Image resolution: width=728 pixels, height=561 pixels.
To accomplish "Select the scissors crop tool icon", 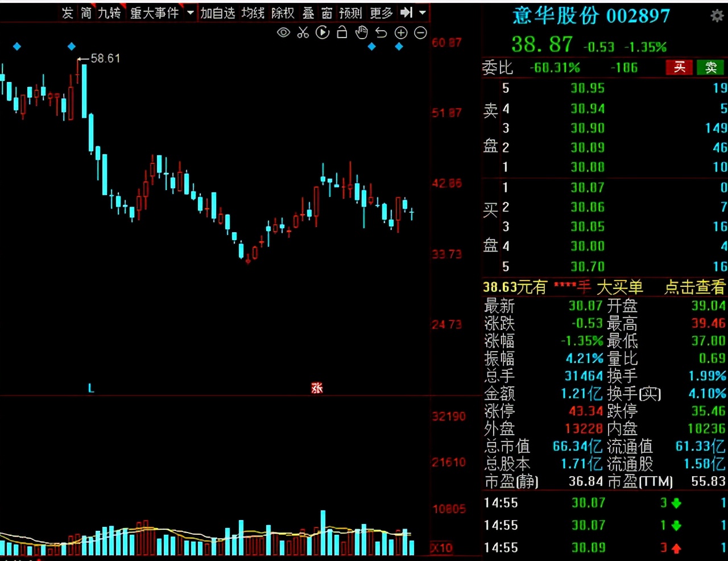I will [303, 32].
